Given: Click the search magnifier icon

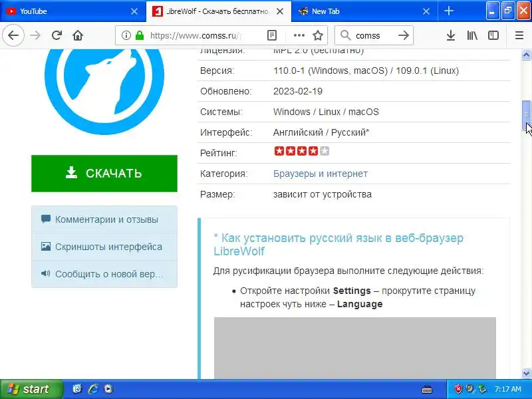Looking at the screenshot, I should (345, 35).
